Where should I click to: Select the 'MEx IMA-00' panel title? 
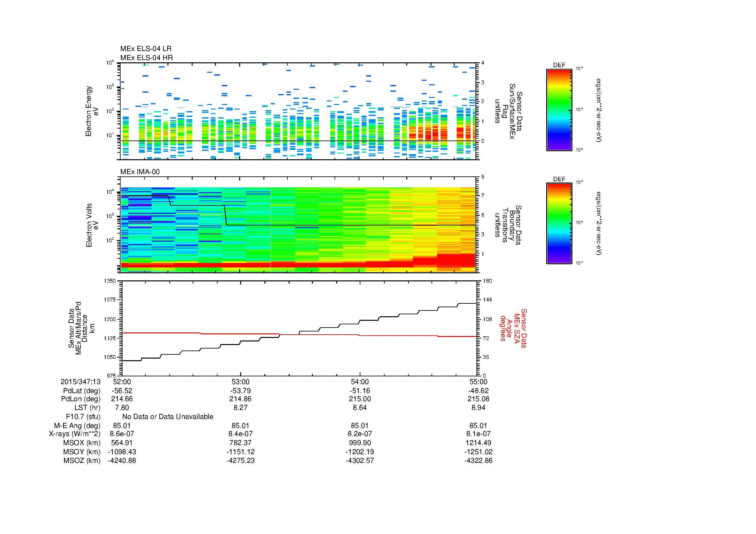pyautogui.click(x=140, y=172)
